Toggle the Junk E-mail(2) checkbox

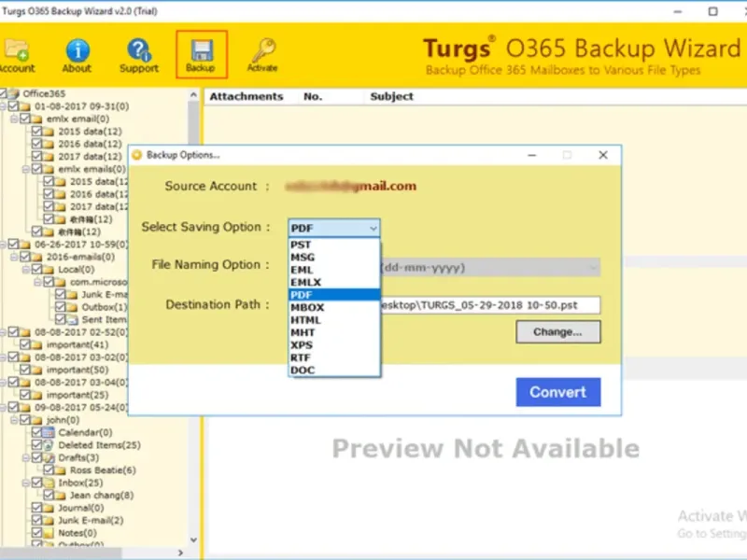click(x=36, y=520)
